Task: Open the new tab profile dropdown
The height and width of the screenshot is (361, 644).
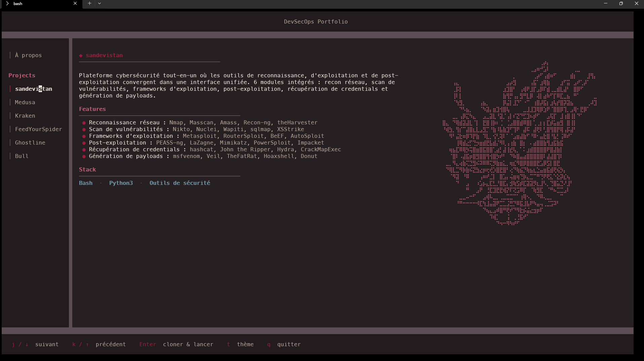Action: 99,3
